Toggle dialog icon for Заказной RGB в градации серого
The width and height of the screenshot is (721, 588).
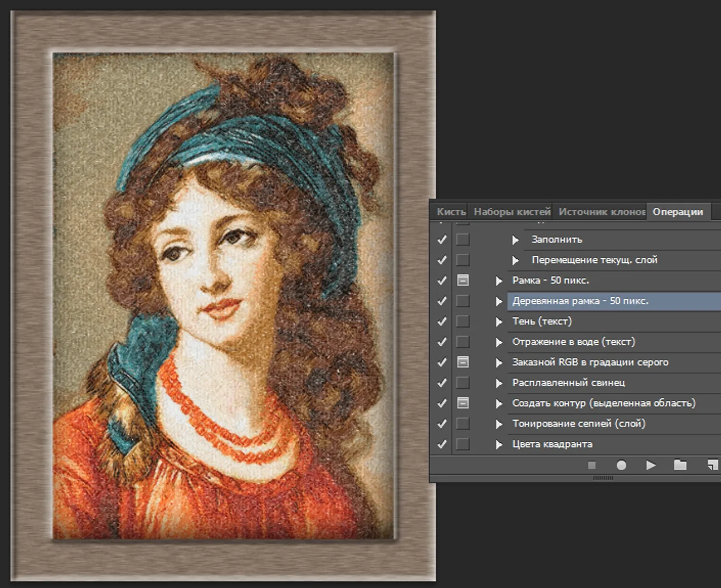[462, 362]
